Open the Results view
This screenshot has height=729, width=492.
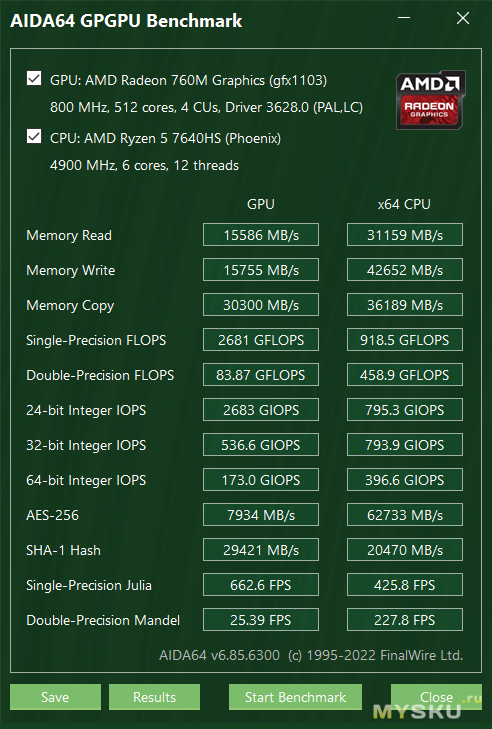point(154,697)
